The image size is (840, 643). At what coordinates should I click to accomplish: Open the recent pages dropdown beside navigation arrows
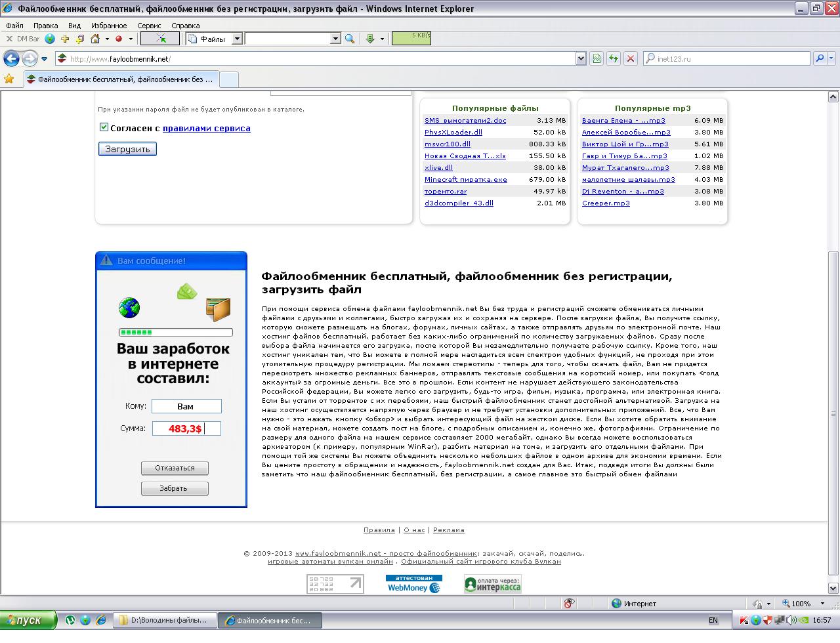(x=44, y=59)
